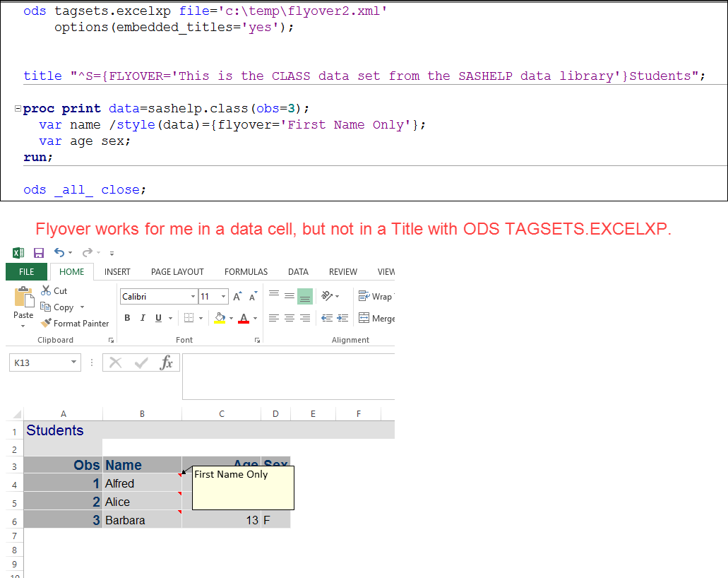Open the FILE menu
728x578 pixels.
(x=26, y=271)
